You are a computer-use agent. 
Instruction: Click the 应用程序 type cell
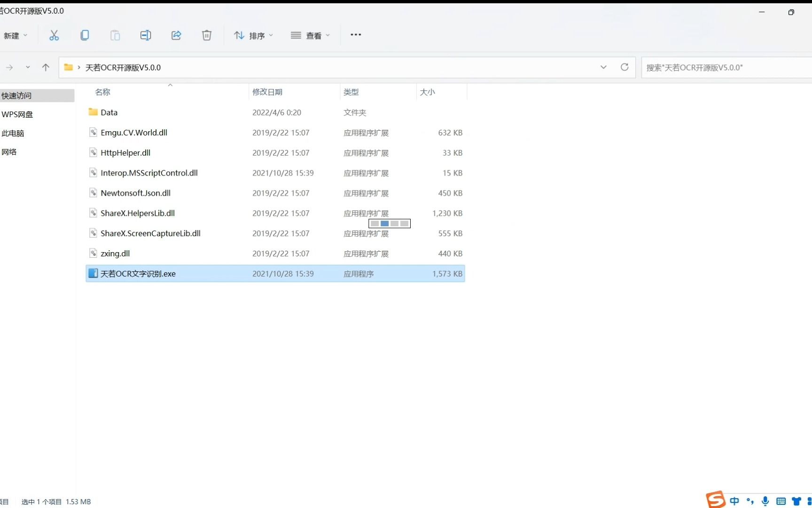coord(359,274)
